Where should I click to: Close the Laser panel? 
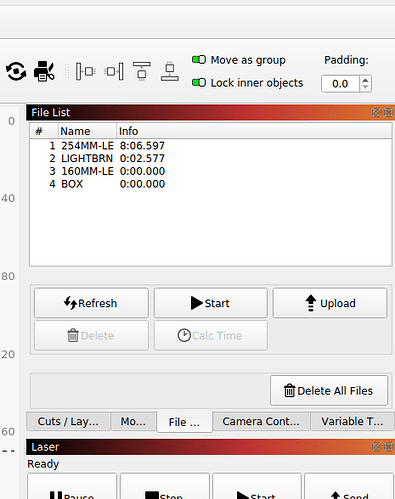coord(389,447)
